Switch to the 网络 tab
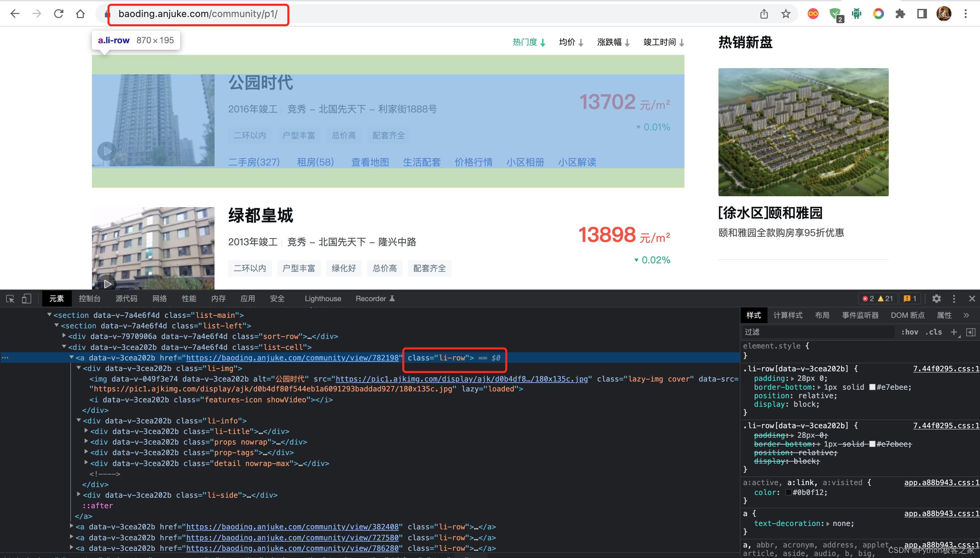Image resolution: width=980 pixels, height=558 pixels. 160,298
